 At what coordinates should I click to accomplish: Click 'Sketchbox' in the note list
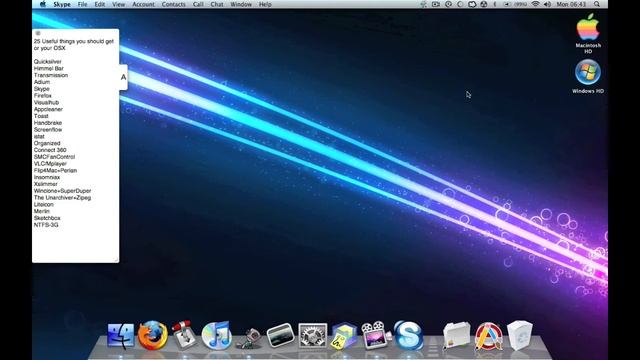[x=47, y=218]
